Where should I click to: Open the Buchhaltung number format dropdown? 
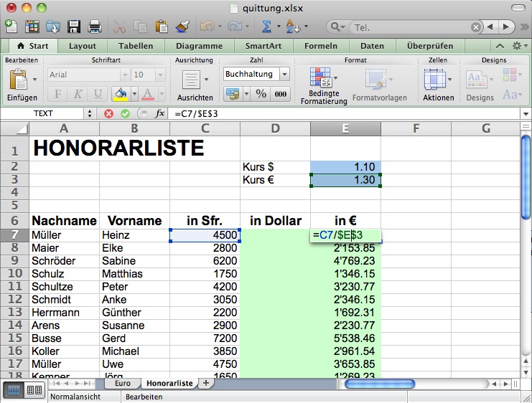pyautogui.click(x=284, y=74)
